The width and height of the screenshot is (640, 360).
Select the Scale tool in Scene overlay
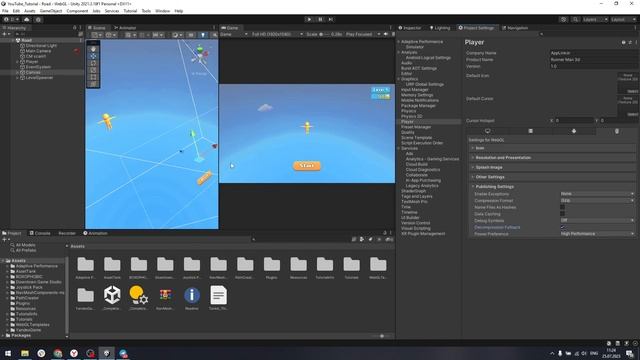pos(93,70)
